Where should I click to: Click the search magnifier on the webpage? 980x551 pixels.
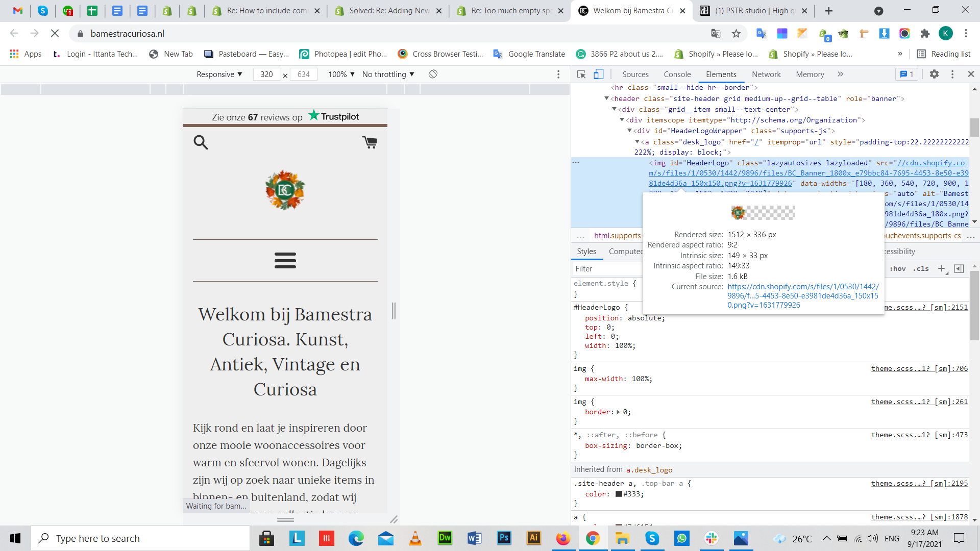pyautogui.click(x=201, y=142)
